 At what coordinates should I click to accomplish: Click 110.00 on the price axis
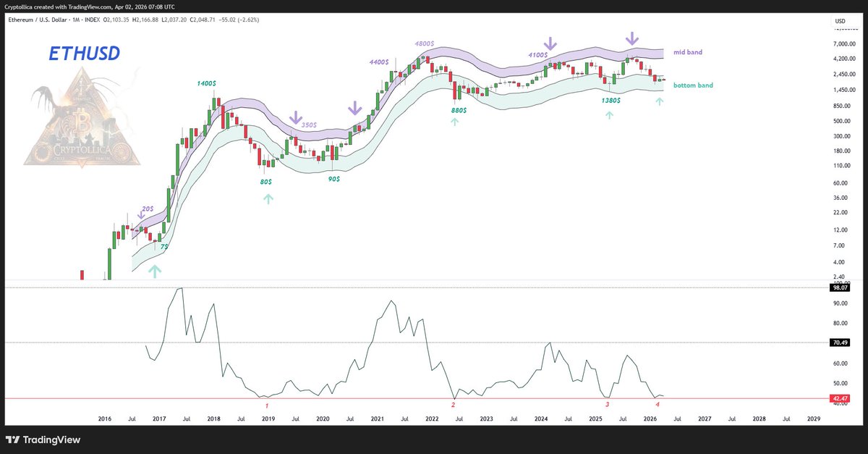coord(841,167)
